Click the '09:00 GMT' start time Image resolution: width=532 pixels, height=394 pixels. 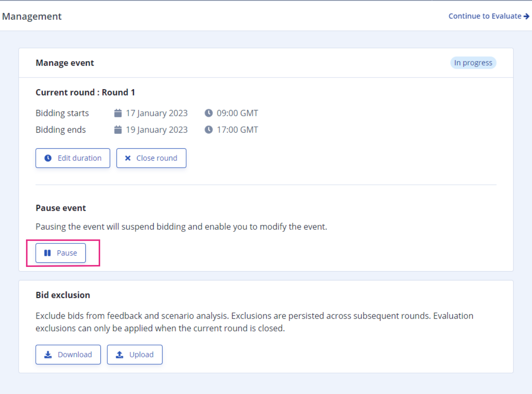coord(237,113)
